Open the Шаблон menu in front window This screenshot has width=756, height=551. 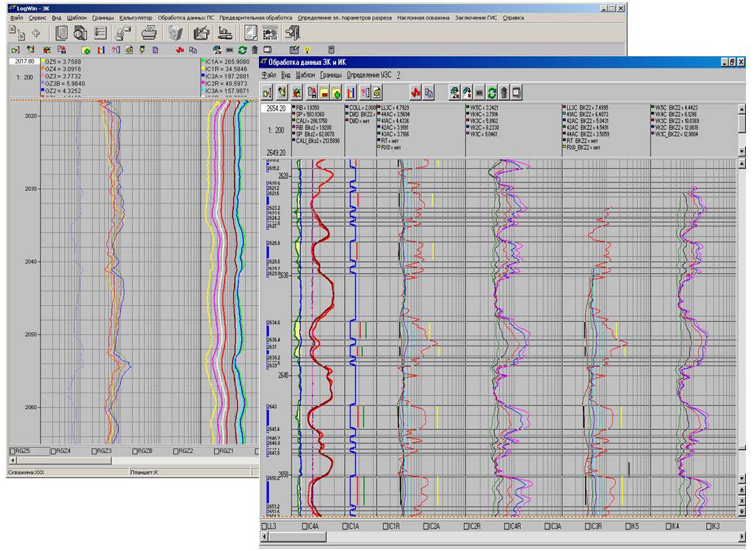(x=305, y=74)
